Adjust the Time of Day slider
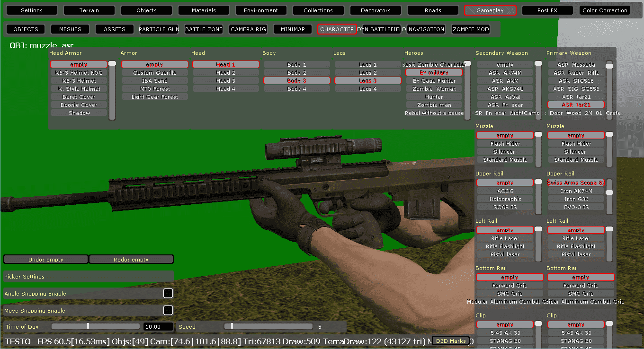This screenshot has height=349, width=644. (x=95, y=326)
